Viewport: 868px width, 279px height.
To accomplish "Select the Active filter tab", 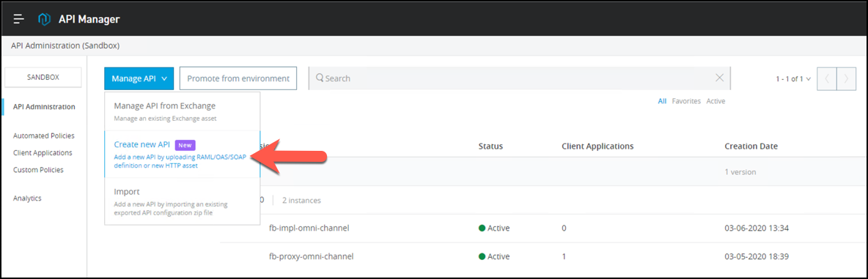I will 716,101.
